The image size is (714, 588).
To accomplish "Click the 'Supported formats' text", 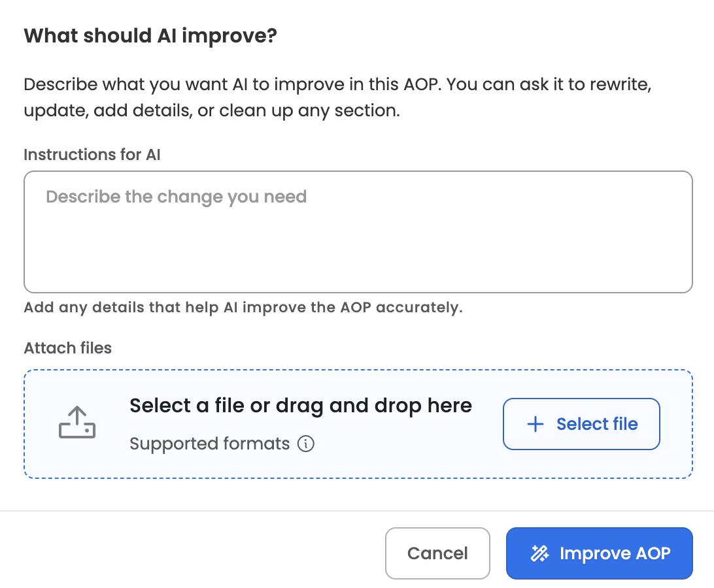I will [210, 444].
